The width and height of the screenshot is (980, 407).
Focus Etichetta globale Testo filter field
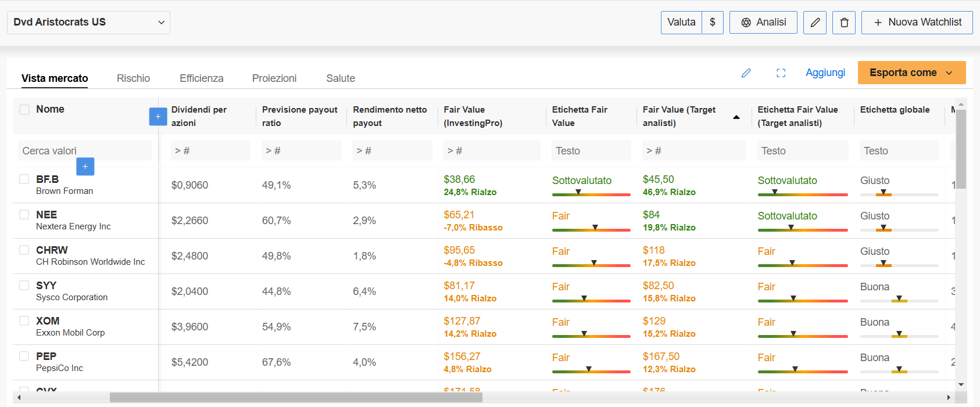[x=899, y=151]
